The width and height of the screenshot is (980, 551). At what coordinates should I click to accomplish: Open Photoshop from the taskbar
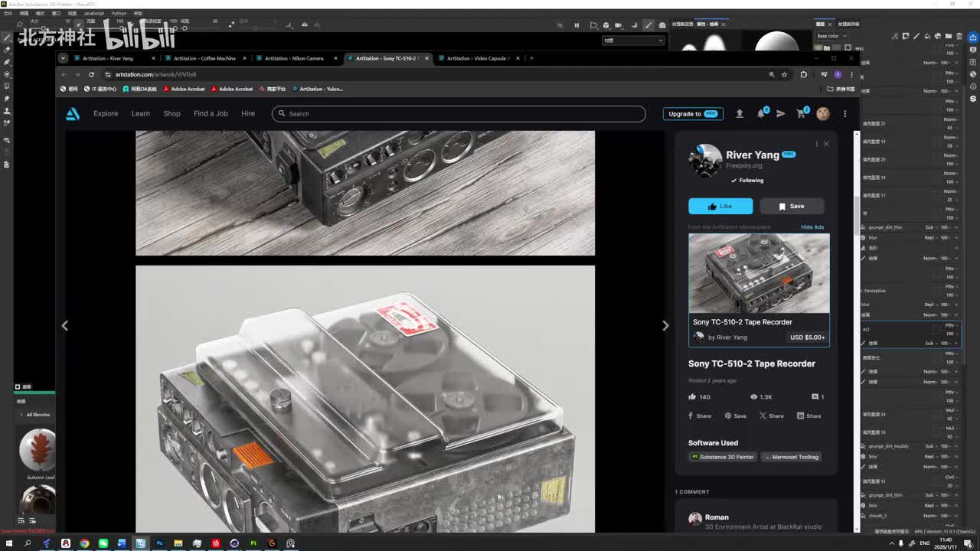(159, 543)
